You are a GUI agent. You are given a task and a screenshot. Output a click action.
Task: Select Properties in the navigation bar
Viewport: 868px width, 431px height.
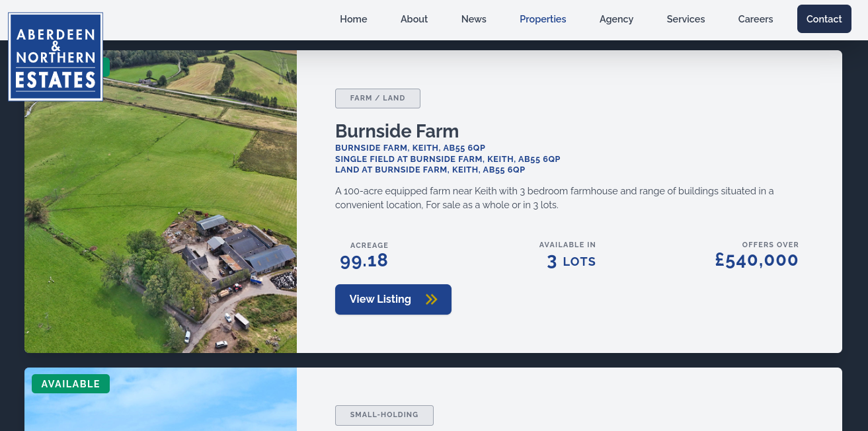[x=543, y=19]
